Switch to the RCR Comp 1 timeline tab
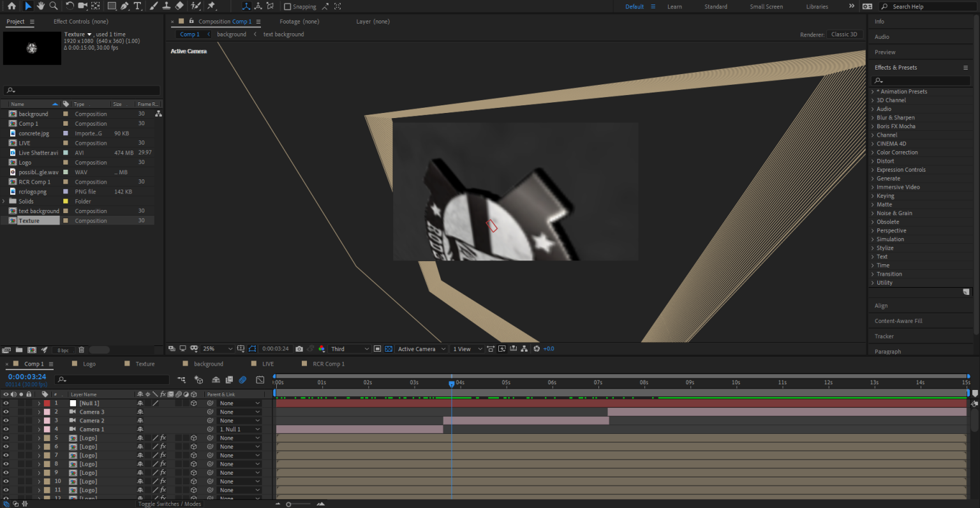980x508 pixels. coord(329,364)
